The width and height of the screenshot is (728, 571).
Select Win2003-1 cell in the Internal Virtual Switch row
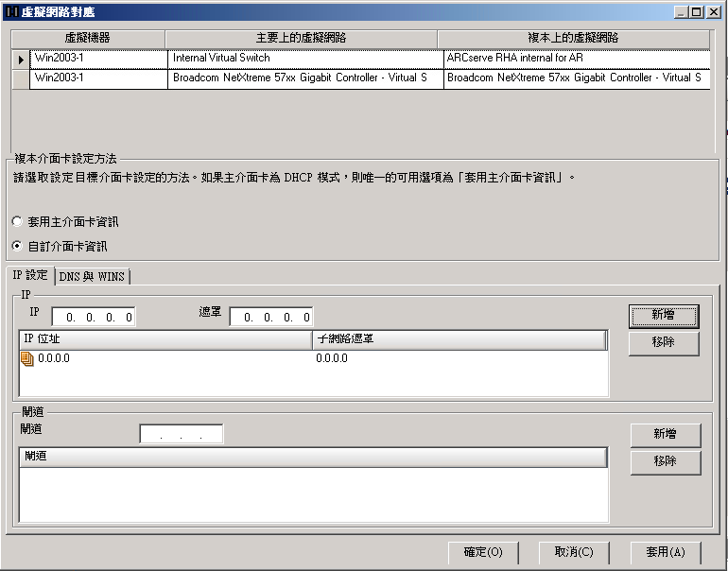pos(98,59)
